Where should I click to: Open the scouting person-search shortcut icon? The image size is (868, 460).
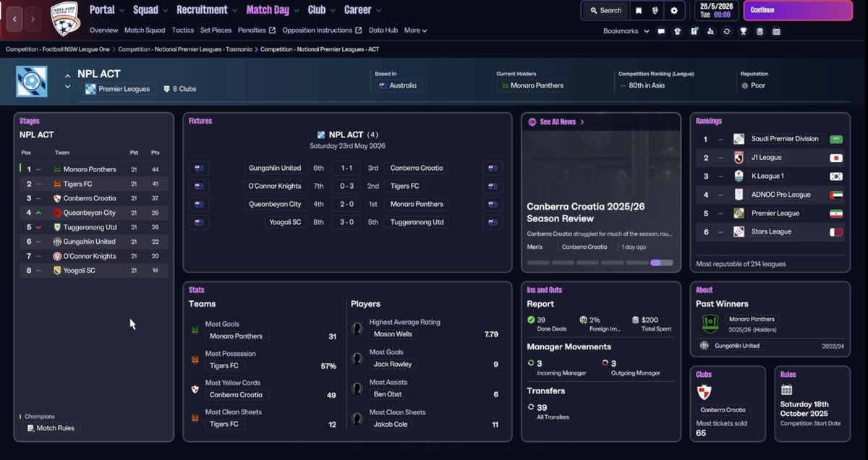coord(710,31)
